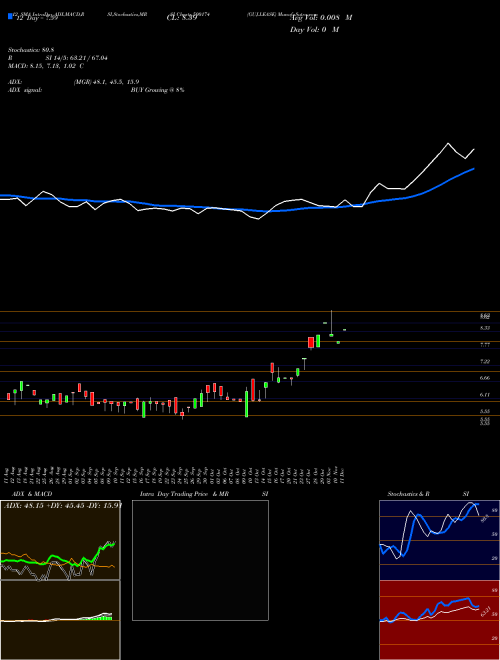Image resolution: width=500 pixels, height=660 pixels.
Task: Open the empty intraday trading price panel
Action: 200,560
